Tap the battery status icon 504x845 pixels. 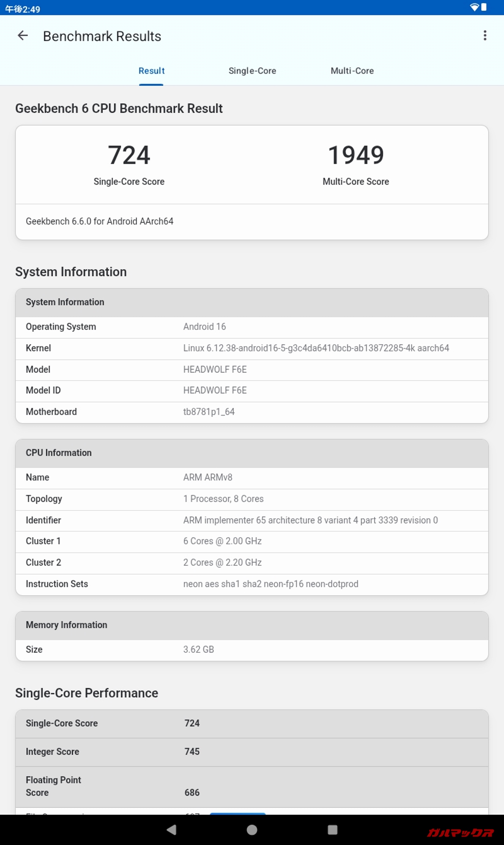pos(484,7)
